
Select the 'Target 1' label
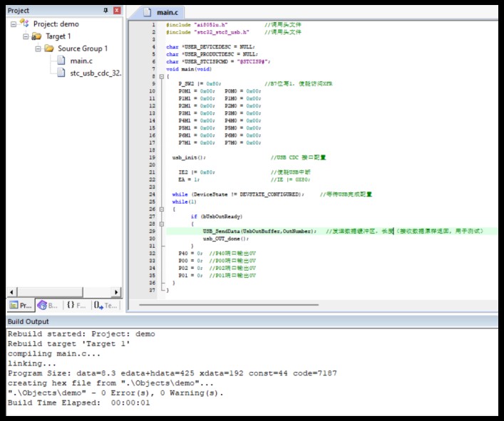[58, 36]
